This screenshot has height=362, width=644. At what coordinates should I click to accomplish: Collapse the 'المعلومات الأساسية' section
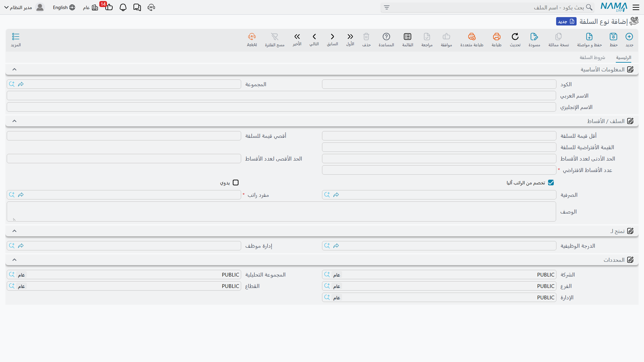pyautogui.click(x=14, y=69)
